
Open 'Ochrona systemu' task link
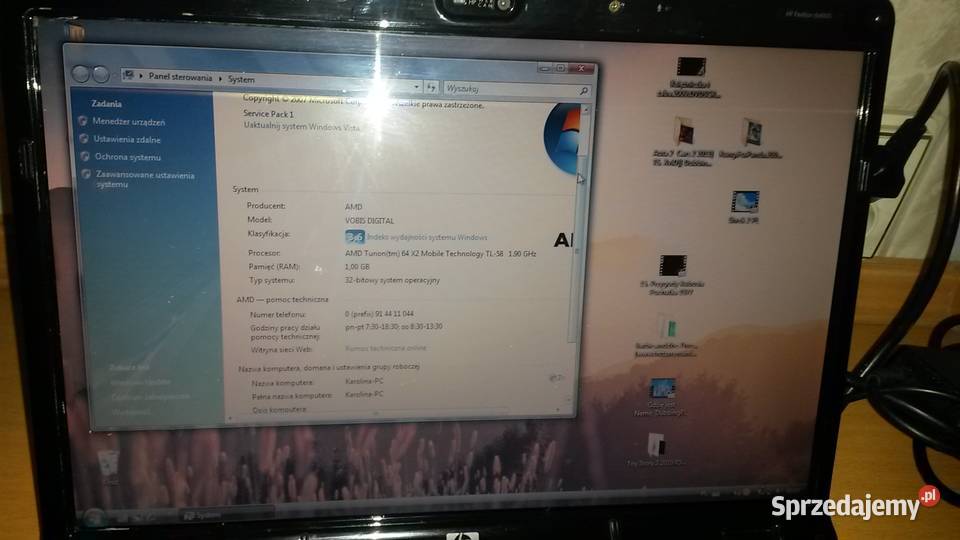[x=128, y=157]
